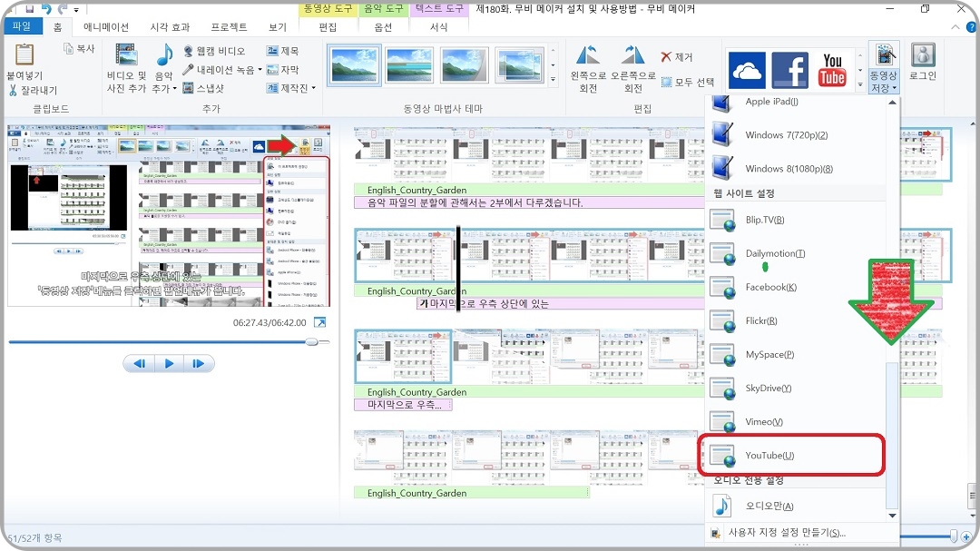The width and height of the screenshot is (980, 551).
Task: Click Rotate left (왼쪽으로 회전) icon
Action: pos(587,55)
